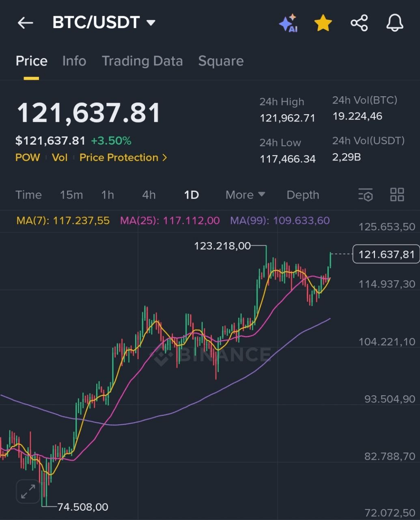Show the Depth chart
The height and width of the screenshot is (520, 420).
[303, 195]
